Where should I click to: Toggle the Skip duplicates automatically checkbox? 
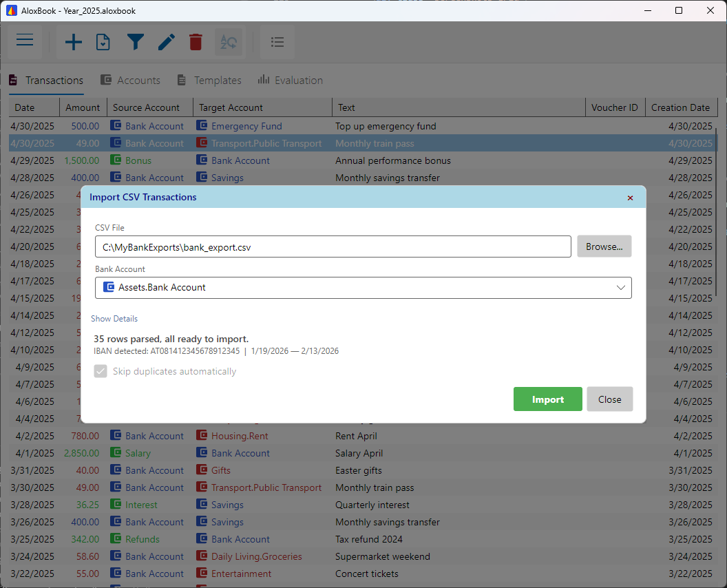(x=101, y=370)
